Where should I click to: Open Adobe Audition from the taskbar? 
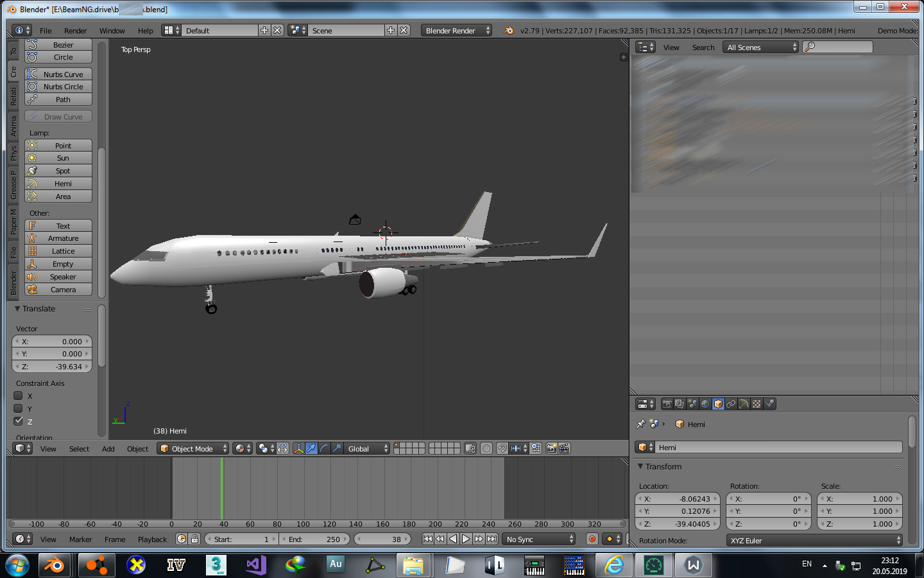pyautogui.click(x=336, y=565)
